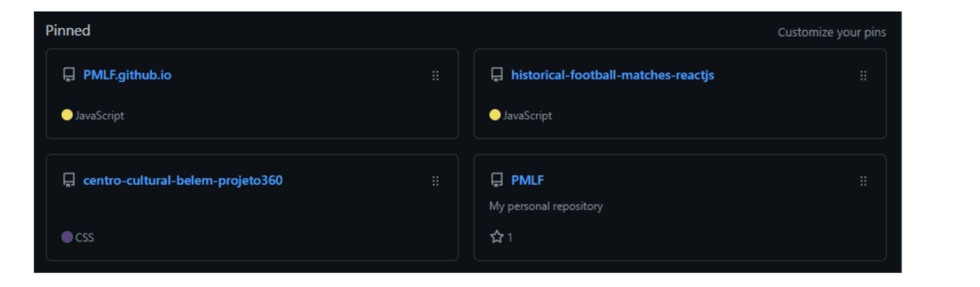
Task: Click the repo icon beside PMLF.github.io
Action: [69, 75]
